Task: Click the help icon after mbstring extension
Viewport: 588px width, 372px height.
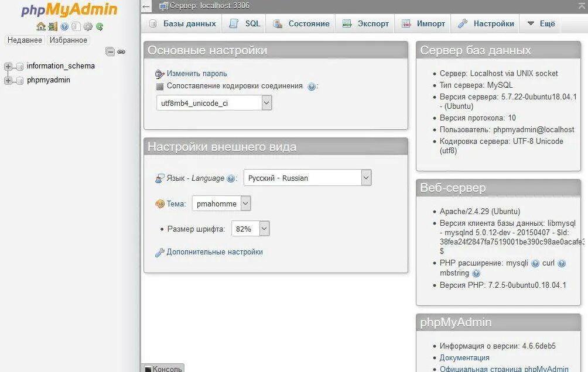Action: (x=476, y=273)
